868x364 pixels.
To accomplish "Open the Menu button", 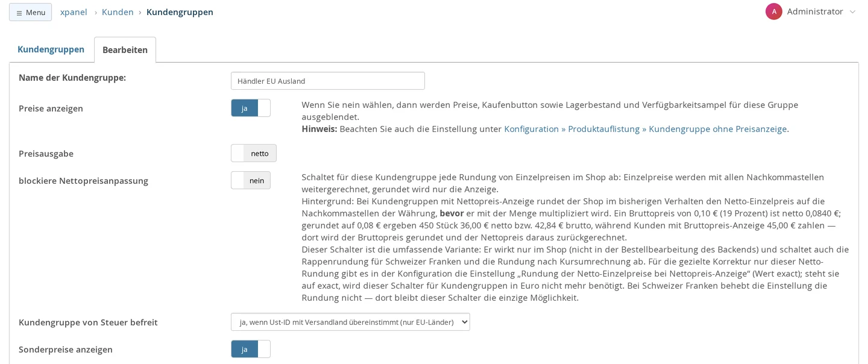I will click(30, 12).
